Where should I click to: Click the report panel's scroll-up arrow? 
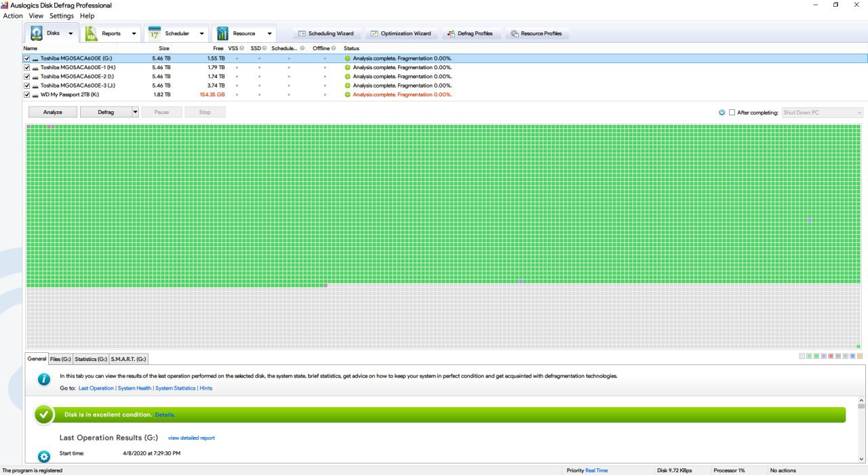point(862,401)
